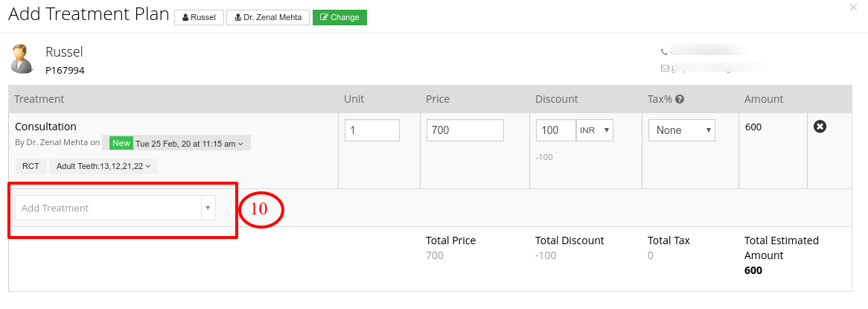Expand the appointment date Tue 25 Feb dropdown
This screenshot has width=868, height=309.
coord(190,144)
